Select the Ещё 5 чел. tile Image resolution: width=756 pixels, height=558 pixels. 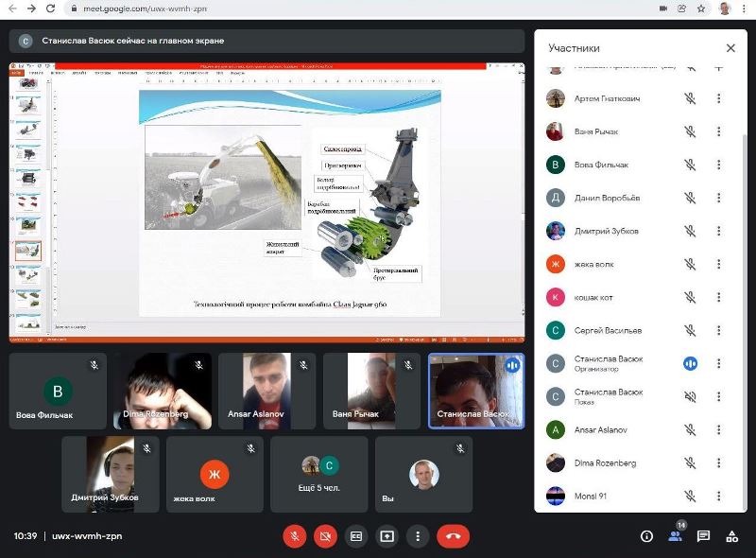(319, 474)
